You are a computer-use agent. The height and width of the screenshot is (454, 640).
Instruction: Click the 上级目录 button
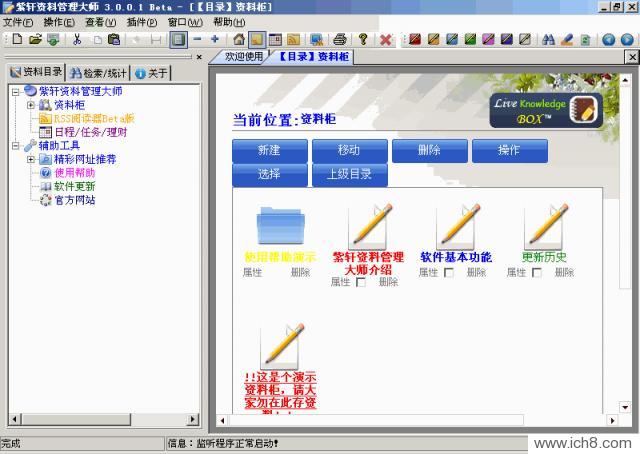point(350,175)
